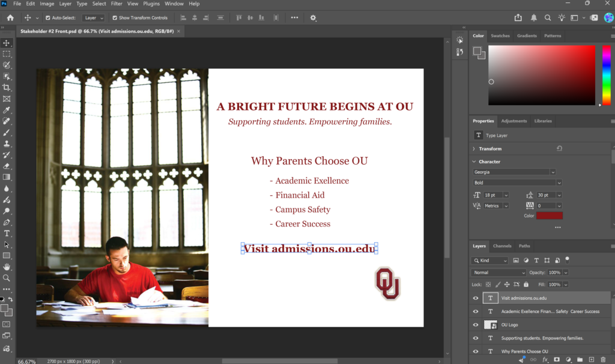Align left edges in options bar
Screen dimensions: 615x364
pos(183,17)
